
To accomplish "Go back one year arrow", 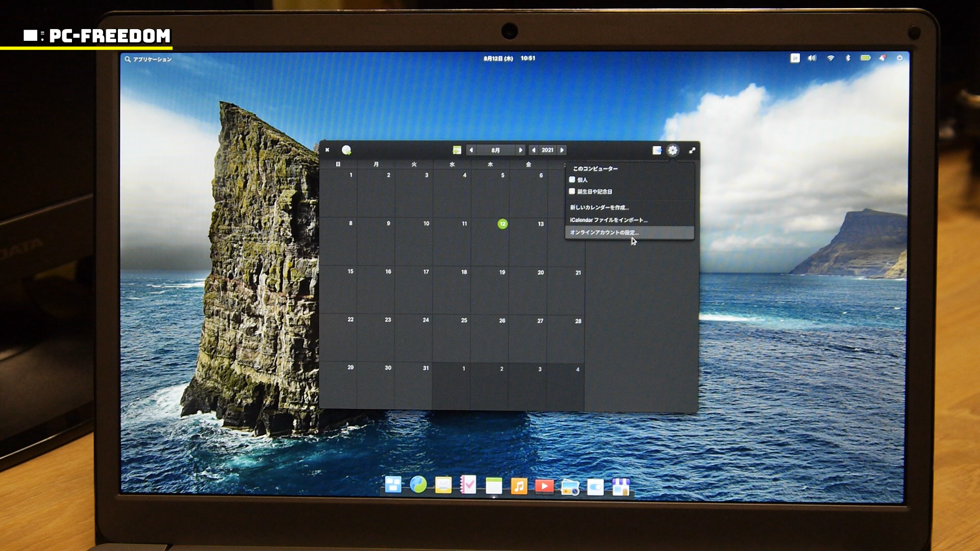I will tap(533, 150).
